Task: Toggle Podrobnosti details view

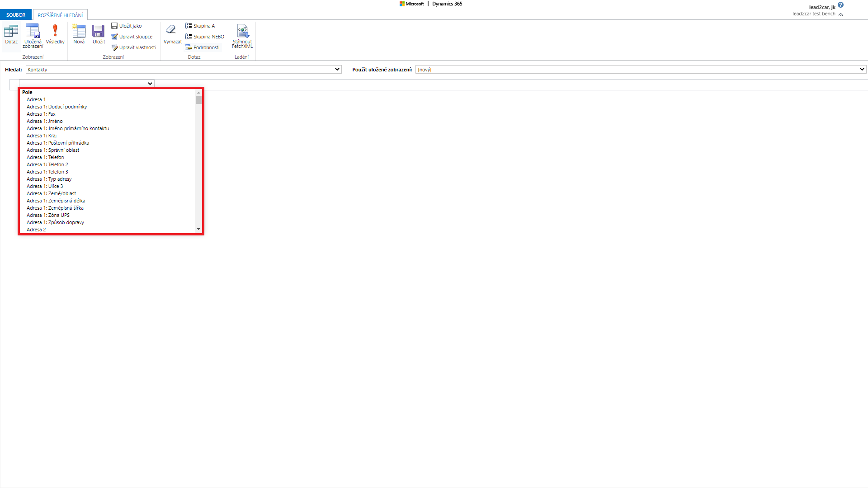Action: tap(202, 47)
